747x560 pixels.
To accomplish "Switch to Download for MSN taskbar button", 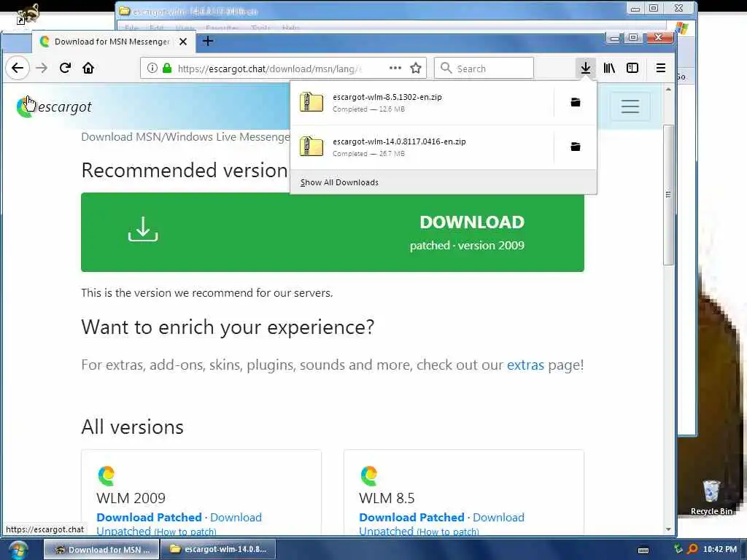I will point(101,550).
